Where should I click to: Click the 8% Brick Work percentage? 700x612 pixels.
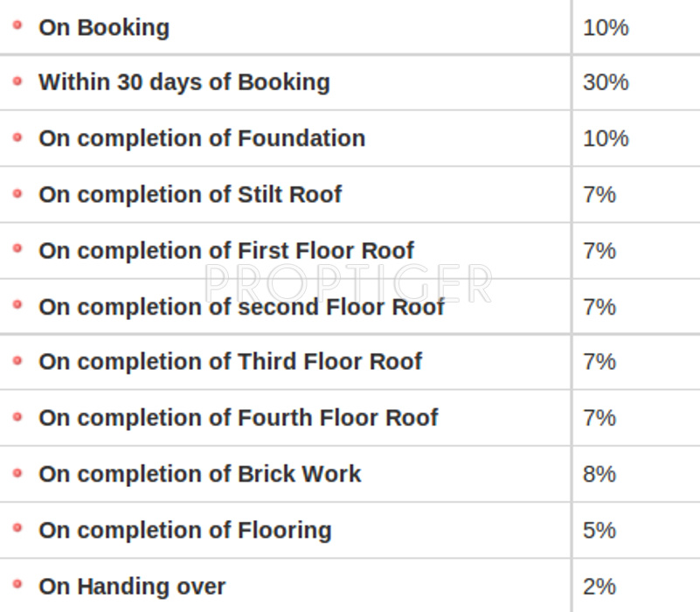click(600, 474)
